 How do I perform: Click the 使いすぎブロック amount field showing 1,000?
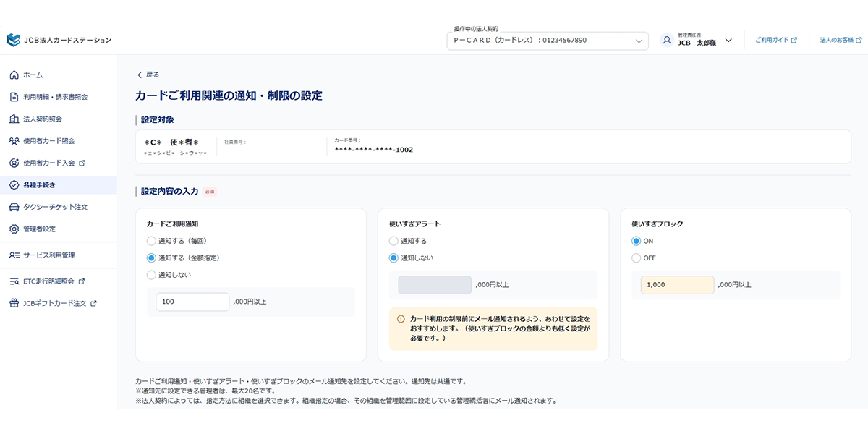pos(677,285)
